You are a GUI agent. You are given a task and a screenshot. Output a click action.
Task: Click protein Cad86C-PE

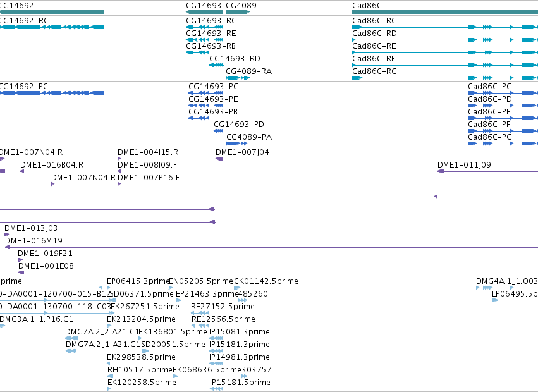pyautogui.click(x=503, y=118)
